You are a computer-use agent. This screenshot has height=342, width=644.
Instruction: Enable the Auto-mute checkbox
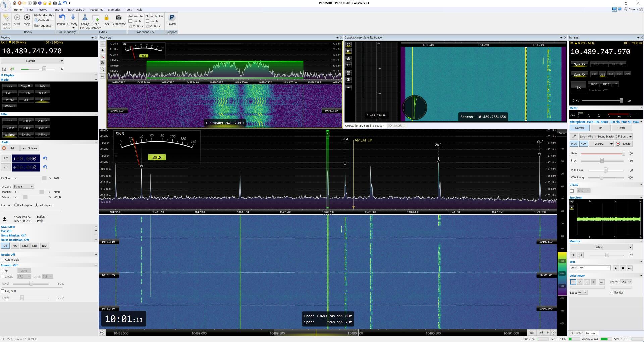point(131,21)
